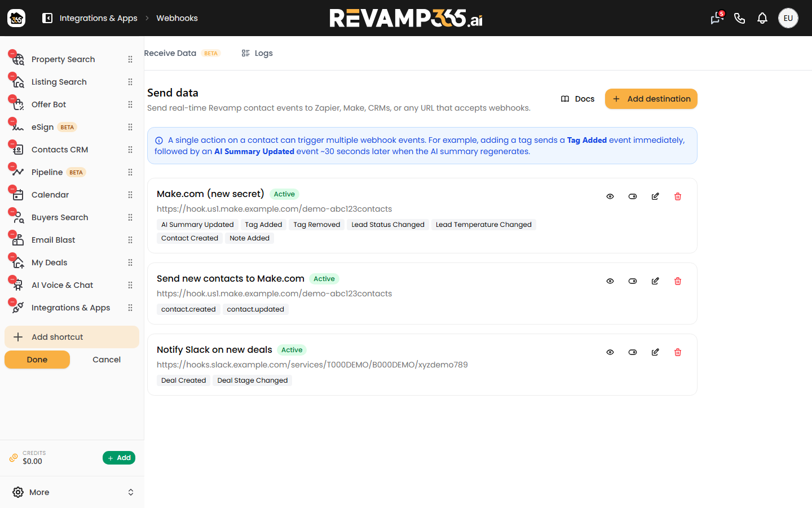Image resolution: width=812 pixels, height=508 pixels.
Task: Toggle active state of Make.com (new secret)
Action: coord(633,196)
